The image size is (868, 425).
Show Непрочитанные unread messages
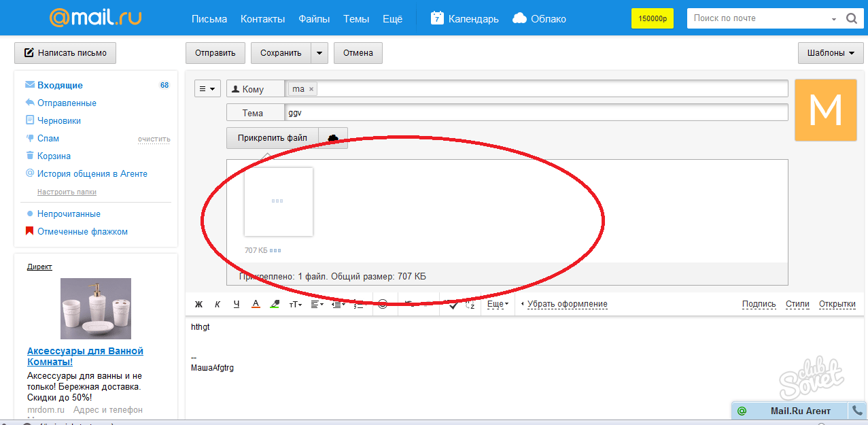pos(69,214)
